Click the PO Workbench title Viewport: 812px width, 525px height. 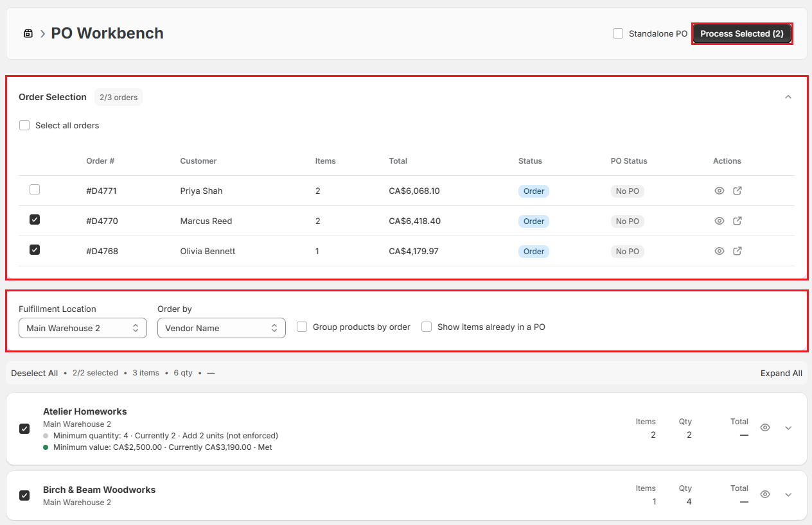coord(107,33)
